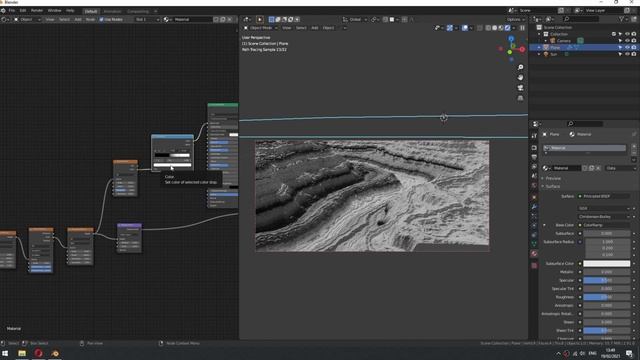Click the Roughness value slider
The height and width of the screenshot is (360, 640).
coord(607,297)
